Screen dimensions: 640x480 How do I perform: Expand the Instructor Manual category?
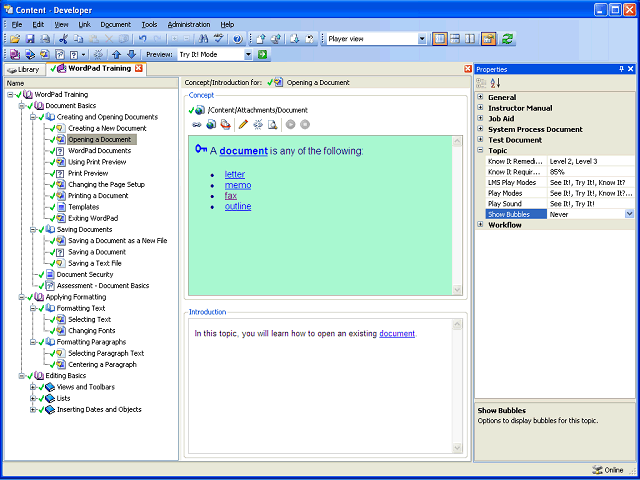(480, 108)
